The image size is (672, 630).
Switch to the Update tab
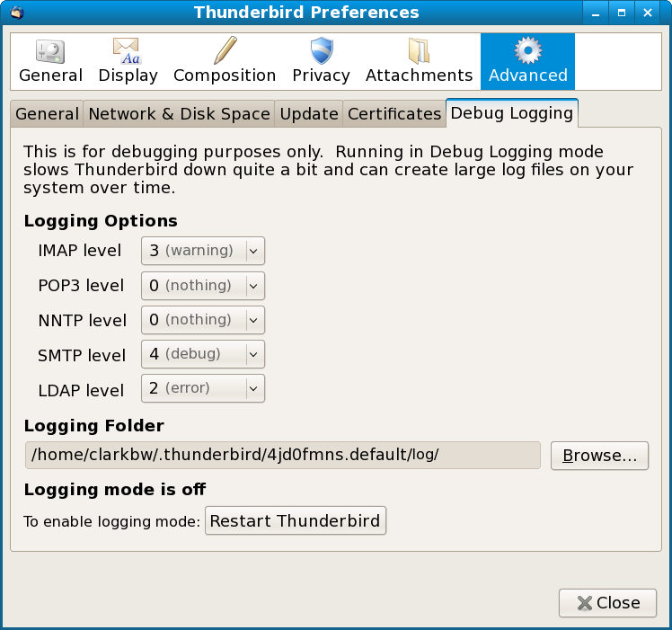point(309,114)
